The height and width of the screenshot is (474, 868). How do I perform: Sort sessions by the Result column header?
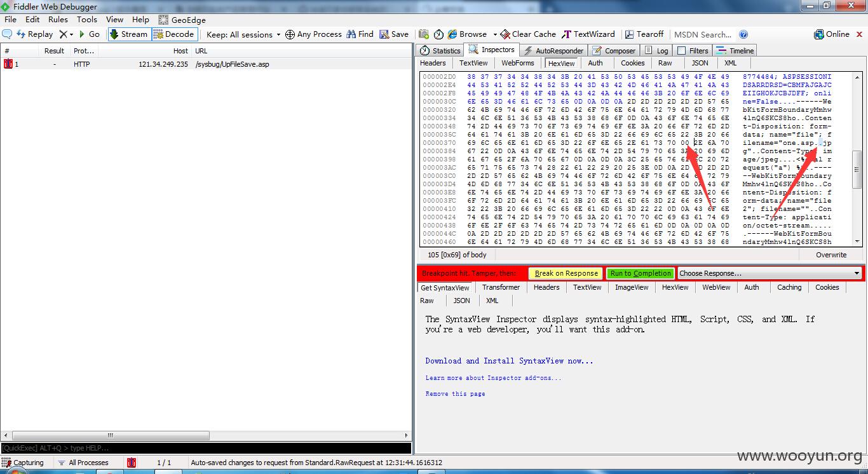pos(54,51)
